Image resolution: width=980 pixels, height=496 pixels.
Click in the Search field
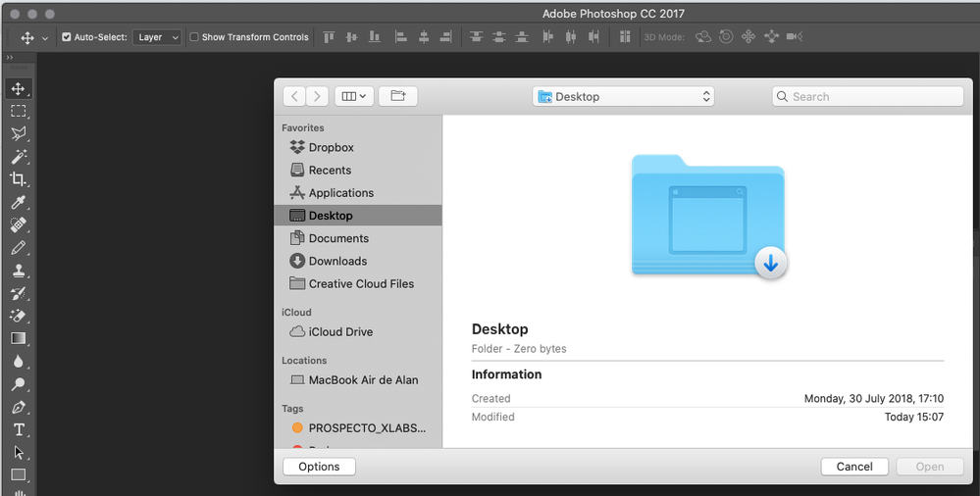click(x=867, y=96)
